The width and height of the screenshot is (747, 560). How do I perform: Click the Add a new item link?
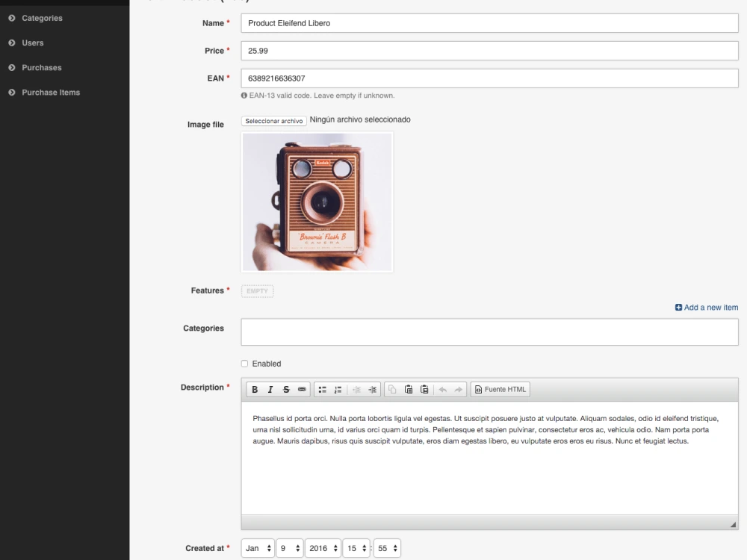tap(706, 307)
